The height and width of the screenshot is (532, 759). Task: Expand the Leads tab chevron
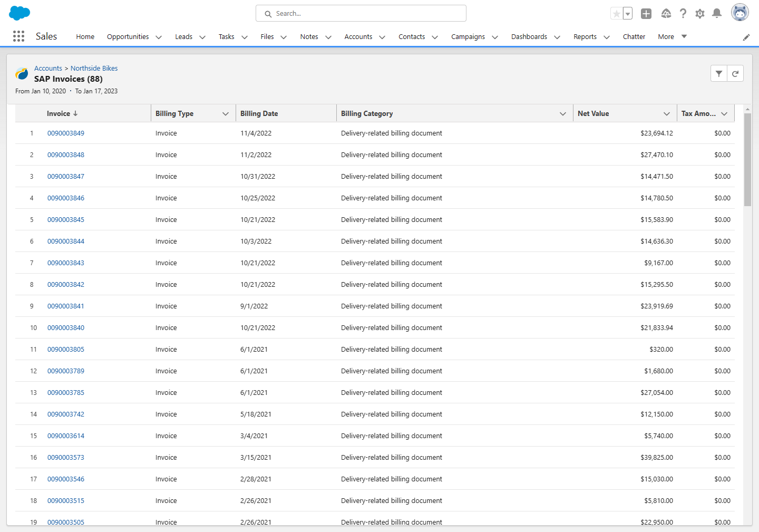(x=202, y=37)
